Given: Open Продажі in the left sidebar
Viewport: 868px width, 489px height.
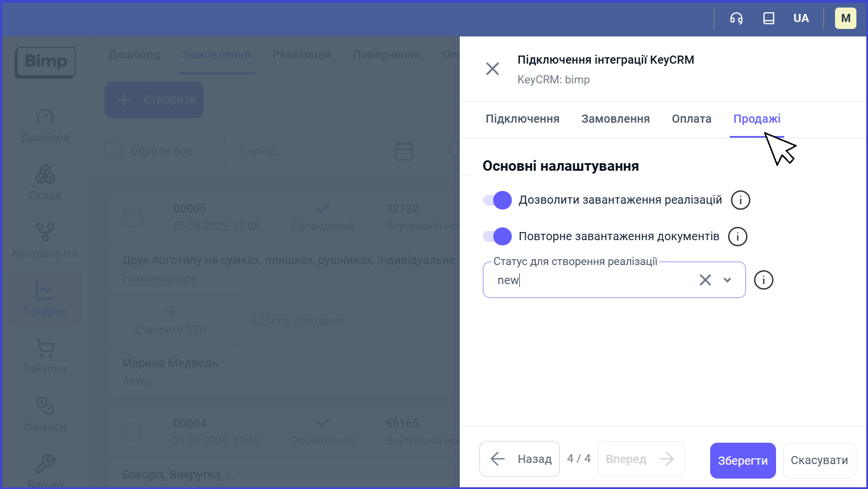Looking at the screenshot, I should coord(45,299).
